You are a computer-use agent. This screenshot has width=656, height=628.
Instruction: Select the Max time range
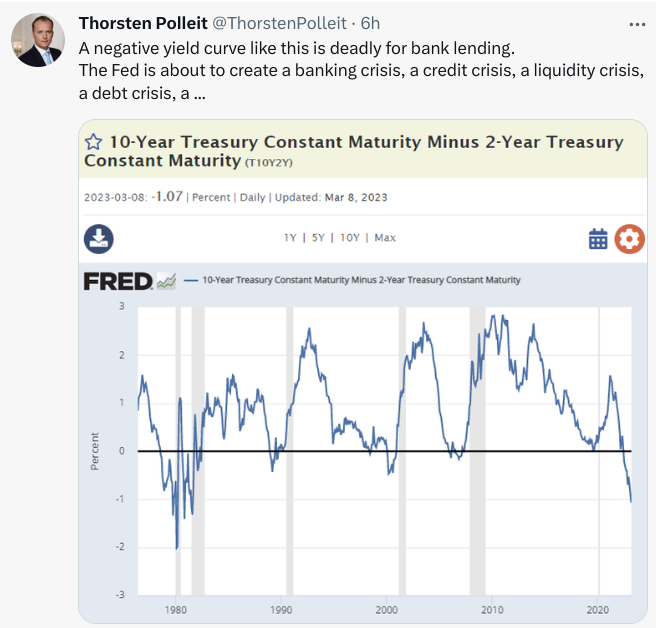pos(385,238)
